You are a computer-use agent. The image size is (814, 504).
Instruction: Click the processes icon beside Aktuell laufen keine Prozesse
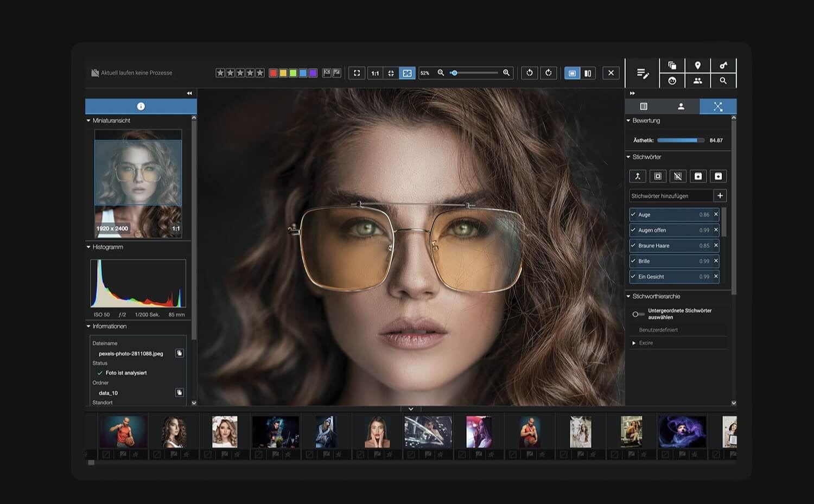tap(95, 73)
